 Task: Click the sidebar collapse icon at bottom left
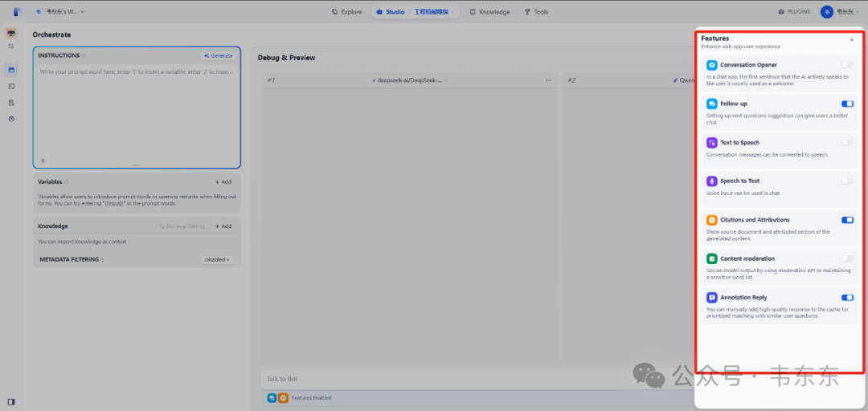click(11, 401)
